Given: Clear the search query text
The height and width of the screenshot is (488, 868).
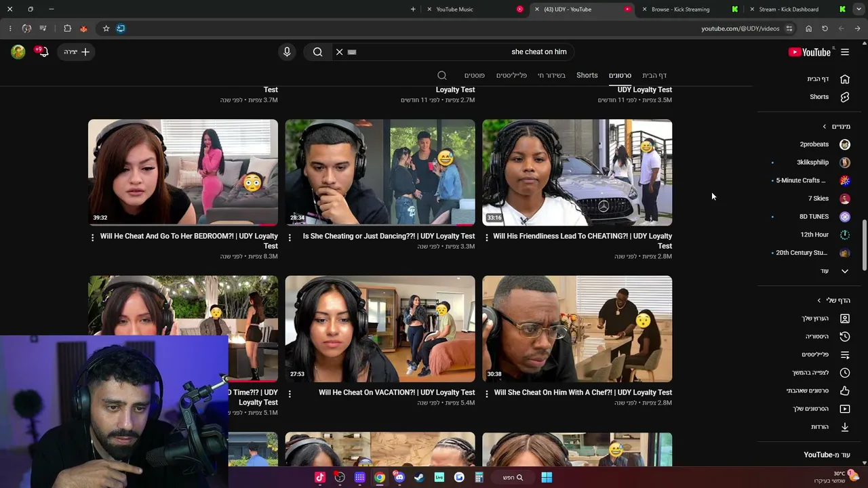Looking at the screenshot, I should (340, 52).
